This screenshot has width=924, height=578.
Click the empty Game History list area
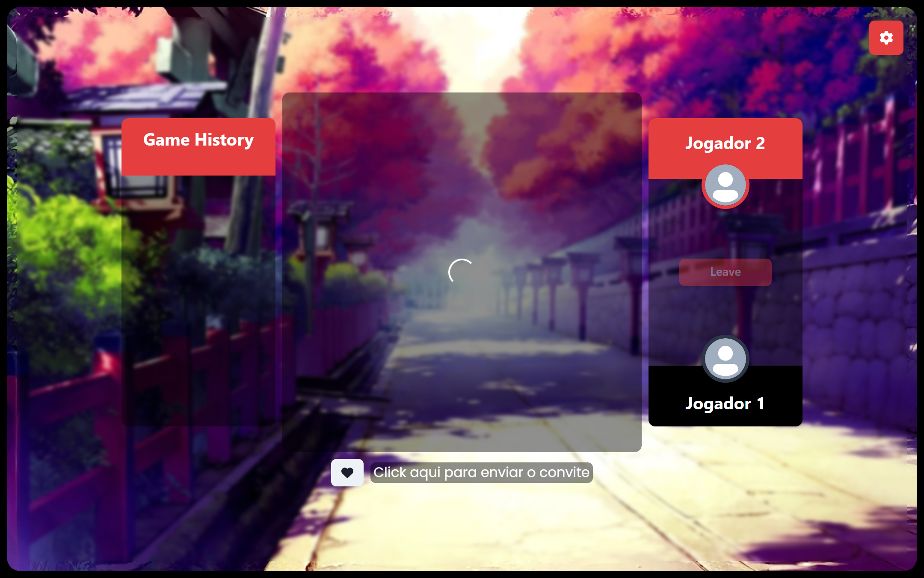click(198, 300)
